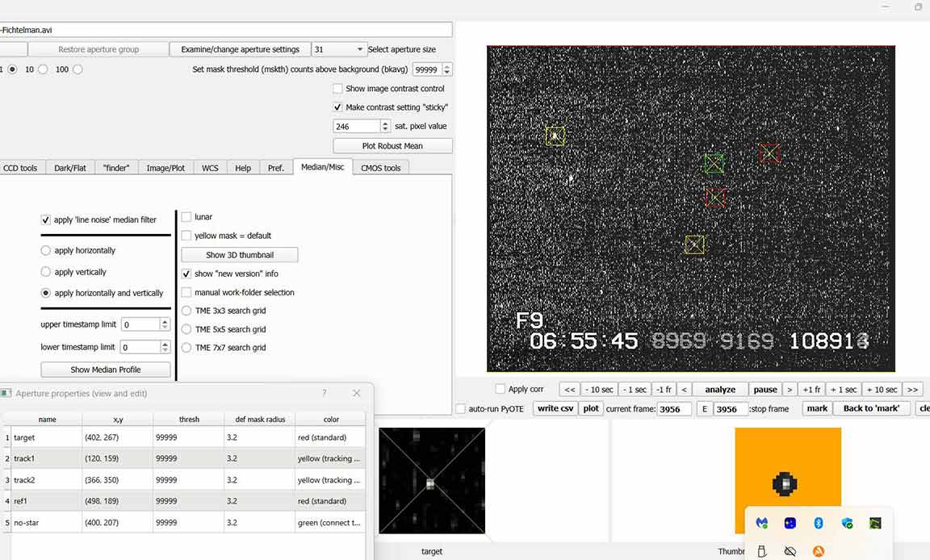This screenshot has height=560, width=930.
Task: Click the dark blue stars tray icon
Action: click(790, 523)
